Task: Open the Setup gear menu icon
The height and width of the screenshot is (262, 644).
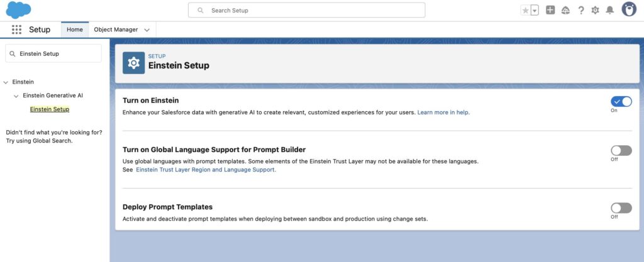Action: point(595,10)
